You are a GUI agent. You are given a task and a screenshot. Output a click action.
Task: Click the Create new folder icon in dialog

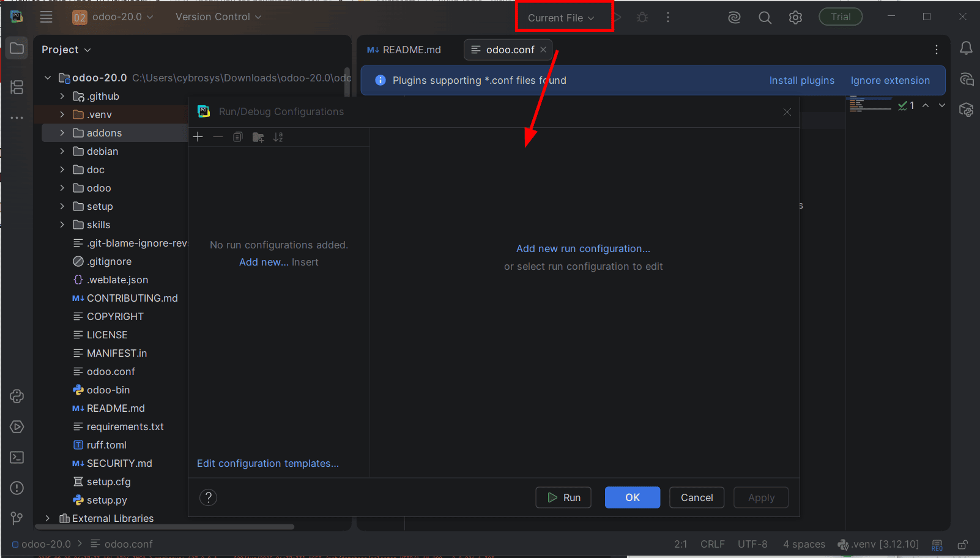tap(258, 137)
